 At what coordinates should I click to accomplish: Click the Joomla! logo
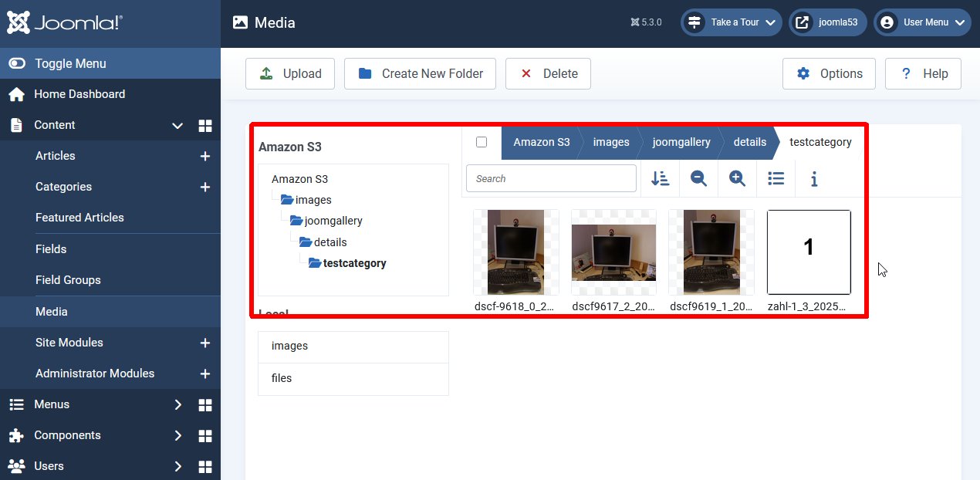coord(64,22)
